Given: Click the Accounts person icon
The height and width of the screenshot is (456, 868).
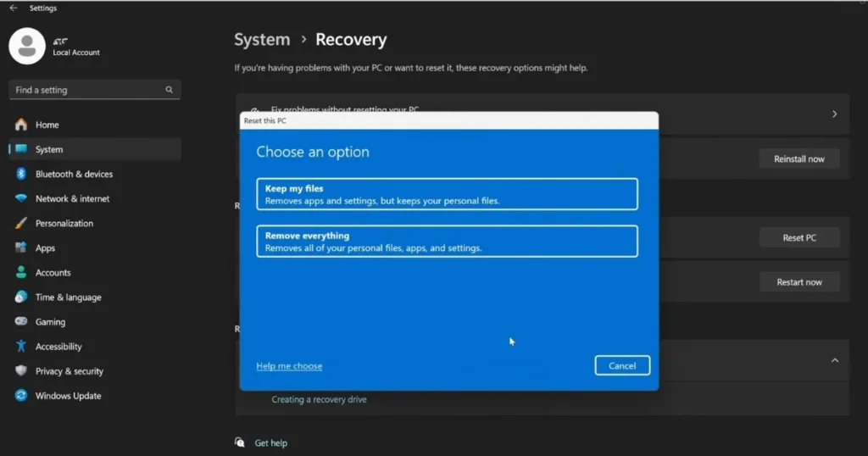Looking at the screenshot, I should point(21,272).
